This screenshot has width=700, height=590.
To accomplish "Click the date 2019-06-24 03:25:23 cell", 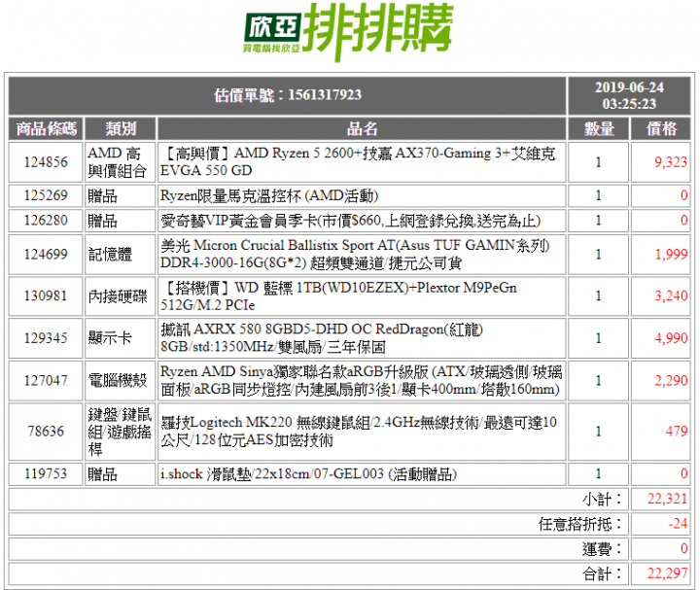I will pos(629,95).
